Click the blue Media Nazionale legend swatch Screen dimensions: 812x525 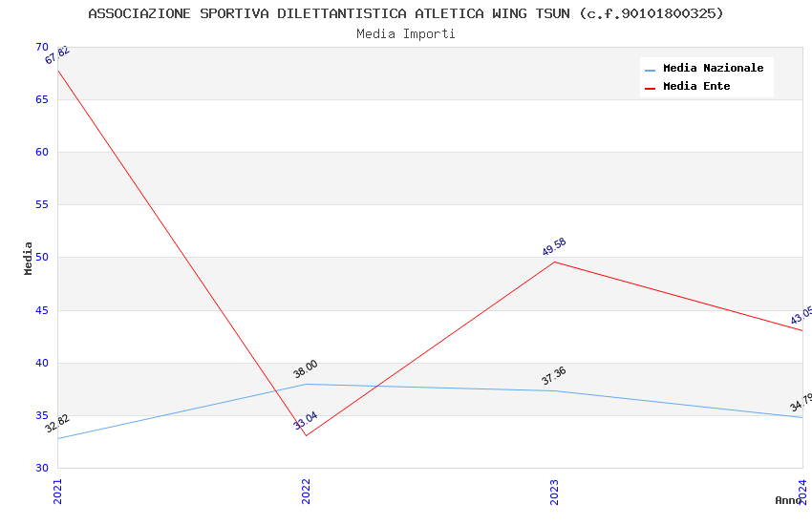coord(651,70)
